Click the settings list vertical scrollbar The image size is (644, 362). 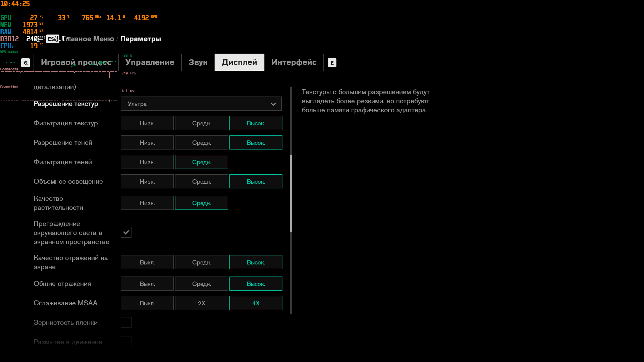291,193
